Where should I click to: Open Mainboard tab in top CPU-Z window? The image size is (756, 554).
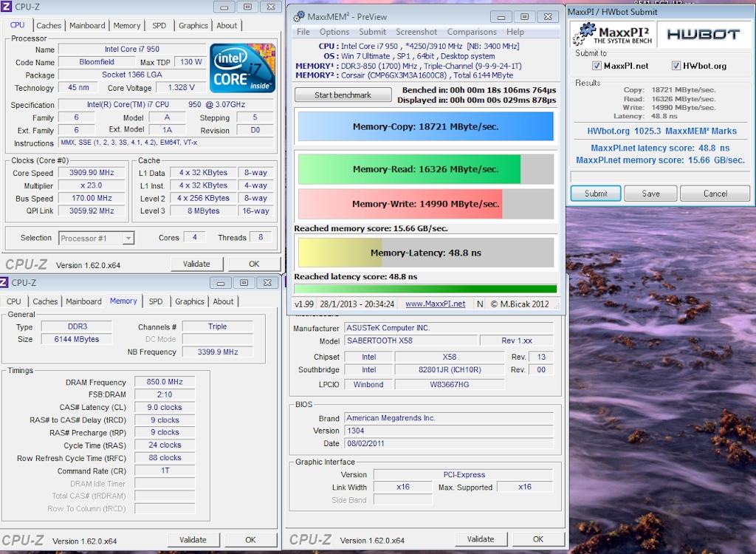click(x=87, y=26)
